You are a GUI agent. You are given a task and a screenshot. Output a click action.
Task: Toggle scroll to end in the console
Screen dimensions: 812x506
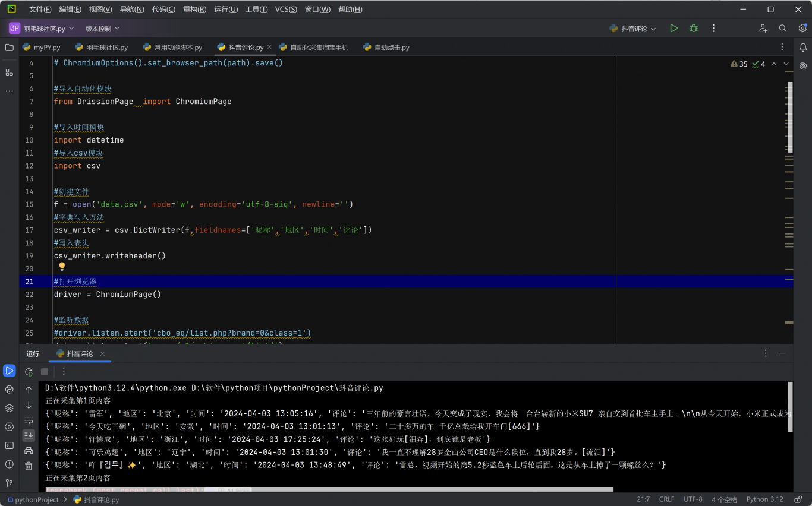coord(29,436)
